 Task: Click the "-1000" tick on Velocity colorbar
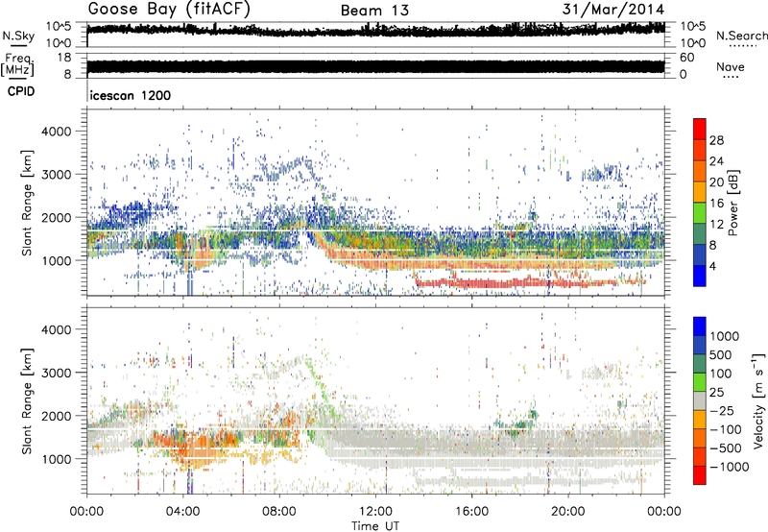click(730, 467)
